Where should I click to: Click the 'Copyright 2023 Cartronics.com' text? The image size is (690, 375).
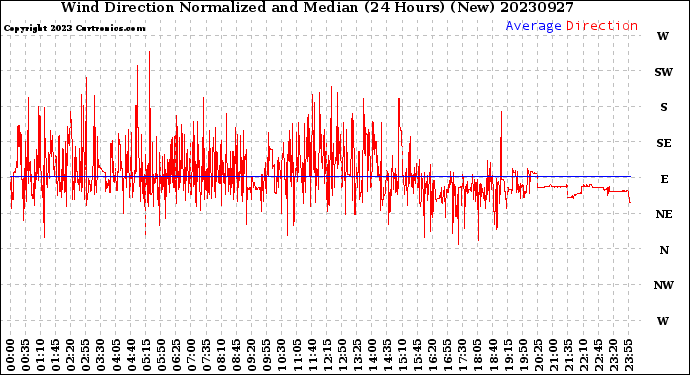coord(74,29)
